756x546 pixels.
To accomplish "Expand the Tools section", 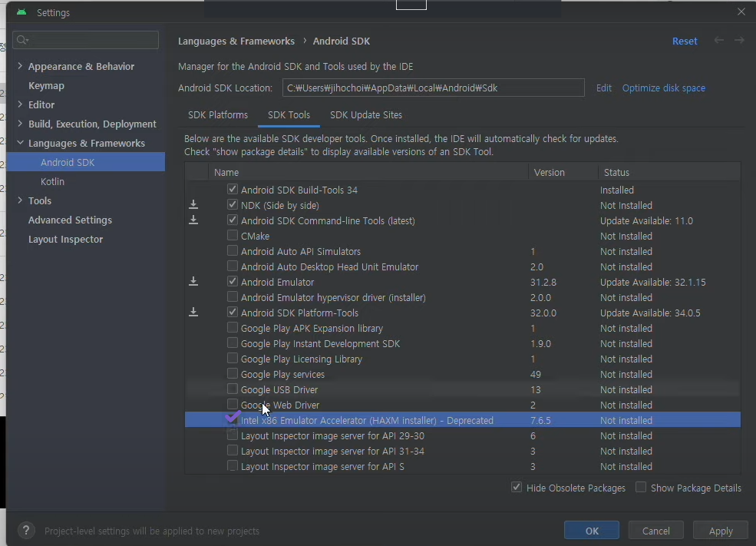I will pos(20,200).
